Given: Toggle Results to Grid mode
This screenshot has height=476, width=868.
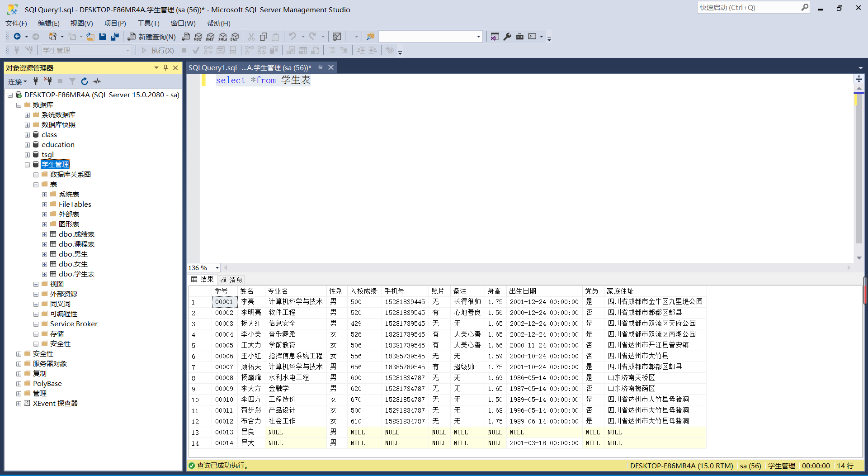Looking at the screenshot, I should [303, 50].
